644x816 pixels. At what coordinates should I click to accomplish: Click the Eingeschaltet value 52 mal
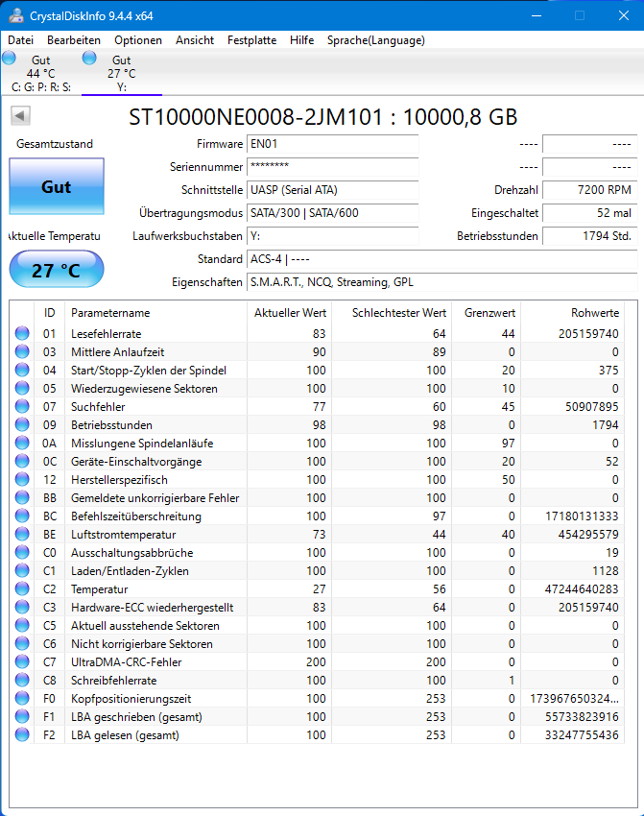point(590,213)
